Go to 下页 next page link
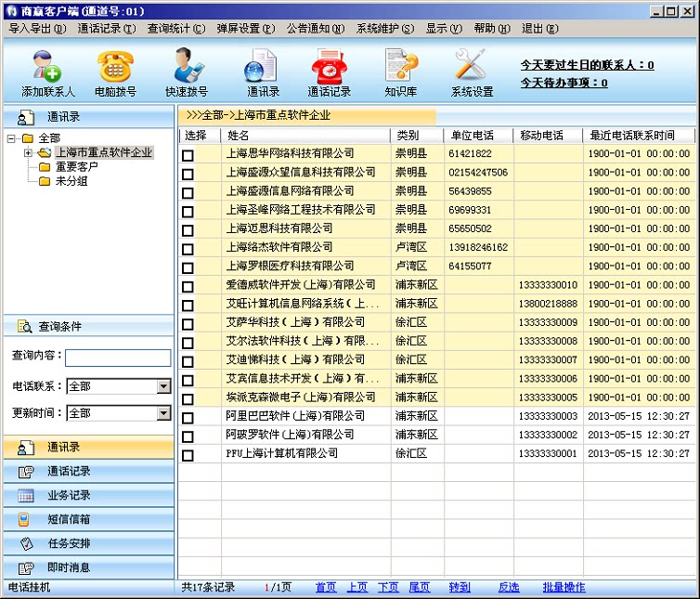The image size is (700, 599). tap(388, 587)
